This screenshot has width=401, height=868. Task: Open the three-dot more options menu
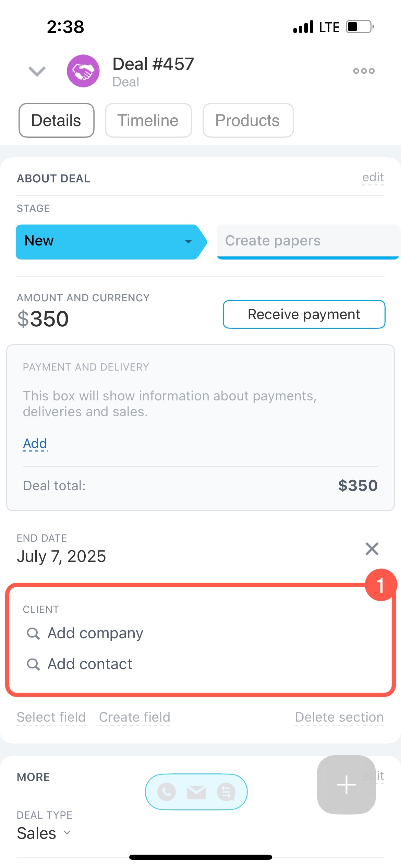[364, 71]
